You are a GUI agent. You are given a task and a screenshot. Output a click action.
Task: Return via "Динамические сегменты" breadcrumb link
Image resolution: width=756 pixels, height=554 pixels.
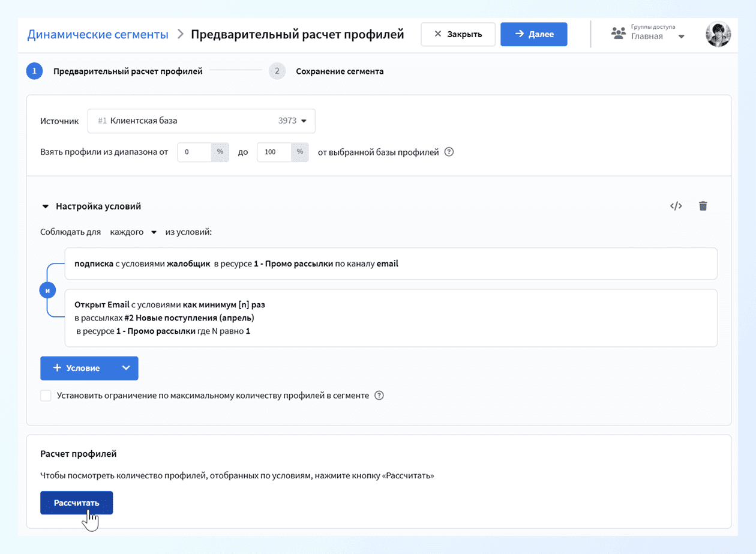(98, 34)
